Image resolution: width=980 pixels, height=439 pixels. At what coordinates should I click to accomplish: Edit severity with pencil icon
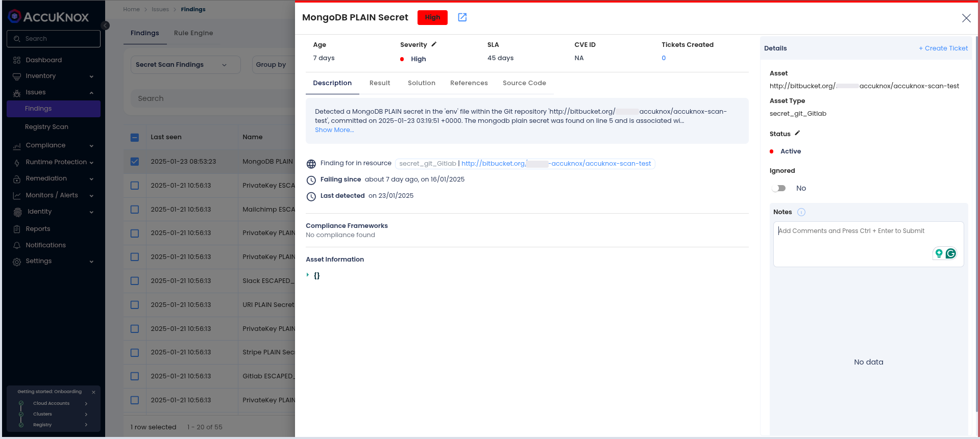[434, 44]
